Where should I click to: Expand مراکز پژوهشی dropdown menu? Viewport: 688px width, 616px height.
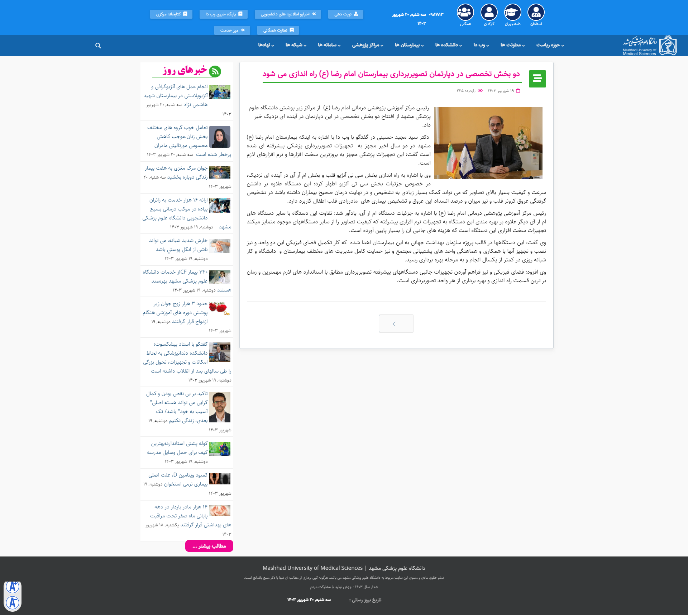pyautogui.click(x=368, y=45)
